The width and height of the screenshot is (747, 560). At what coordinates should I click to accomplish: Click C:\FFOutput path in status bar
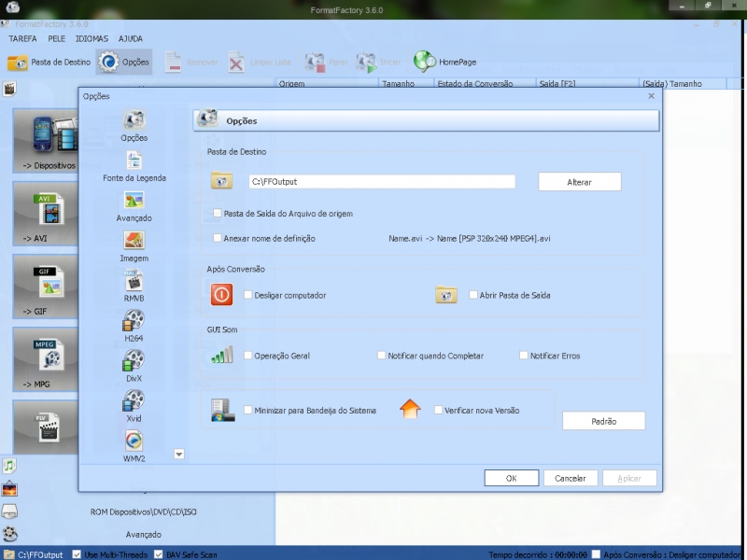(x=40, y=554)
